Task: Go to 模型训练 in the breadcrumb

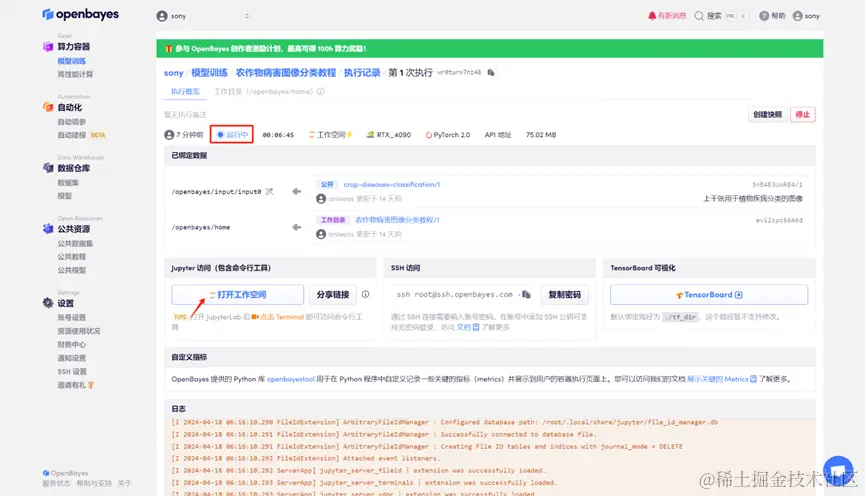Action: tap(209, 73)
